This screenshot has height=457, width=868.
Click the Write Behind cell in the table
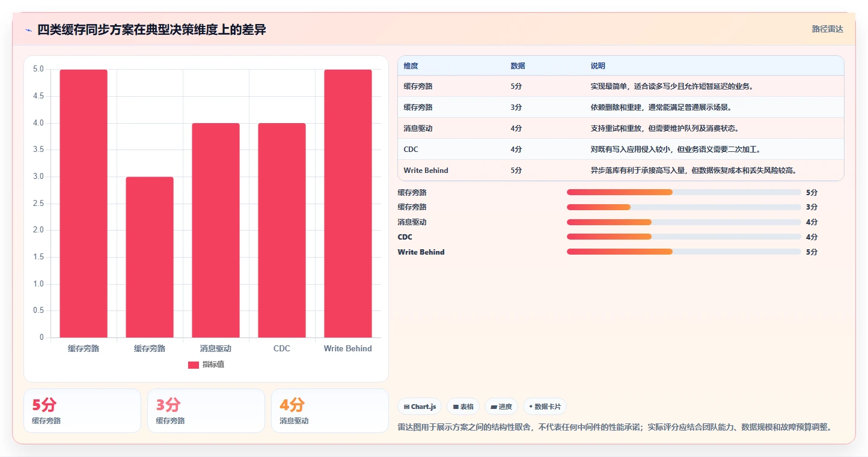(x=426, y=171)
